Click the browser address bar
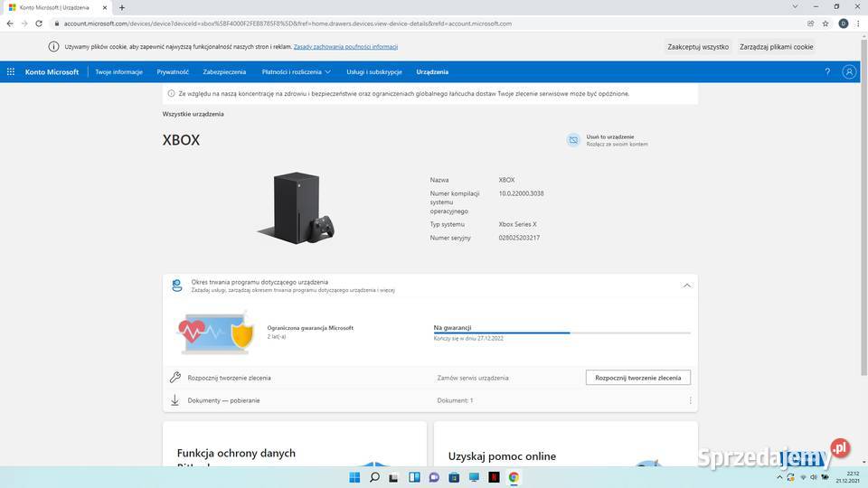 pyautogui.click(x=426, y=23)
